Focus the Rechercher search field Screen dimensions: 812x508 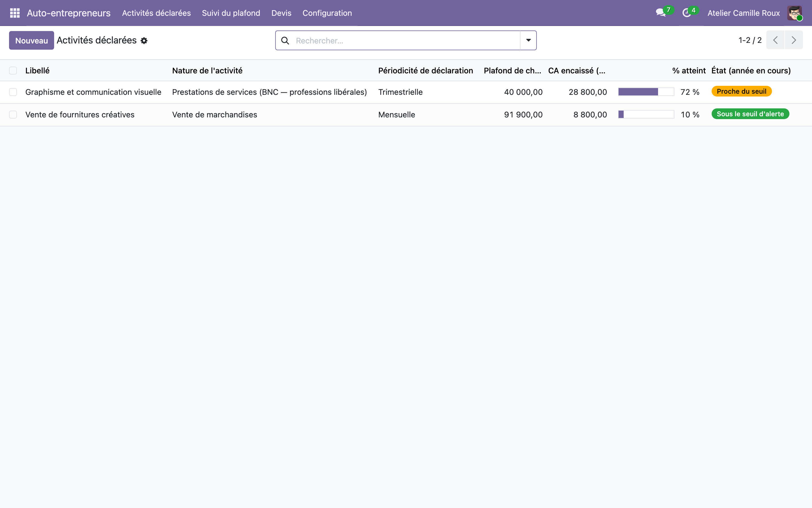click(x=406, y=41)
